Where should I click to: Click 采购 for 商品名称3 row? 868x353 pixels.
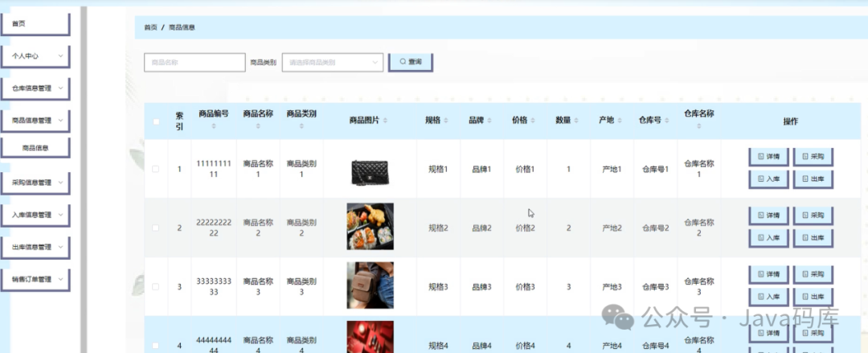pyautogui.click(x=813, y=274)
